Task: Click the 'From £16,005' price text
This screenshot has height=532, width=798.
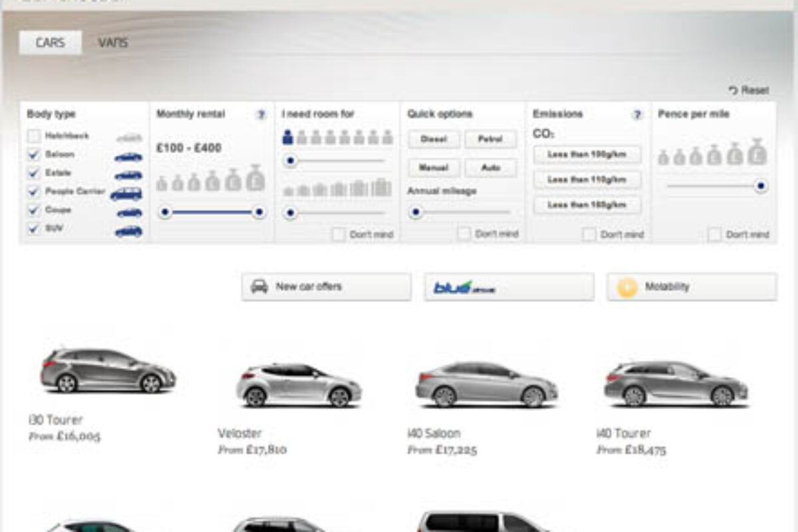Action: 65,437
